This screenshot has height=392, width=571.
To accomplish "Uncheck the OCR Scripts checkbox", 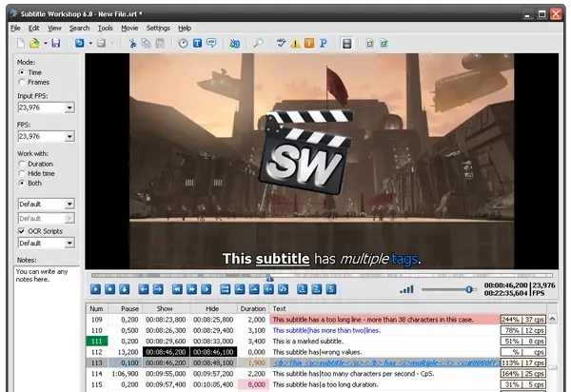I will (22, 230).
